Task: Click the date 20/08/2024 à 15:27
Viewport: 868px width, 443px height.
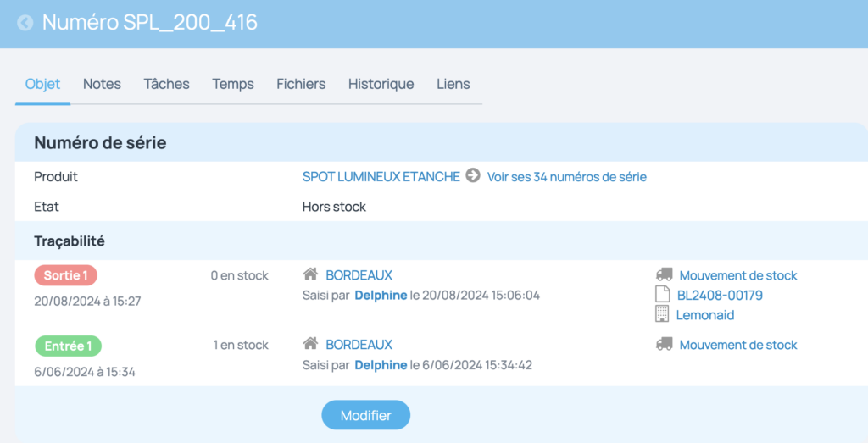Action: tap(87, 302)
